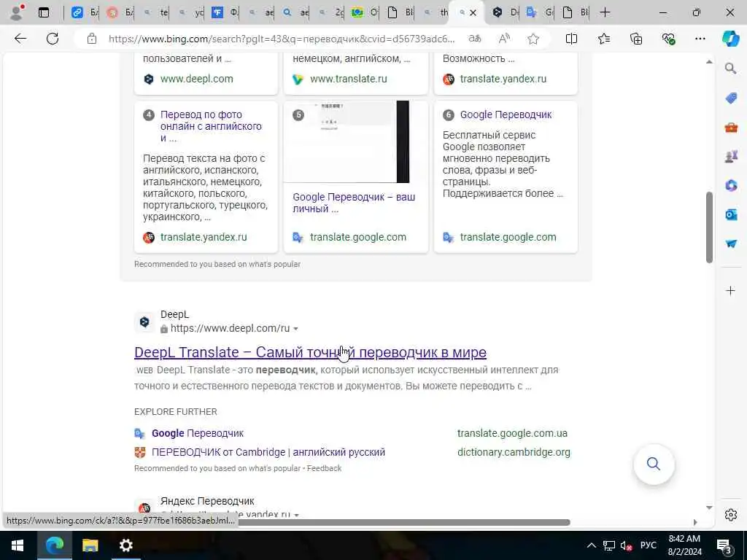Open the tab actions menu icon
Screen dimensions: 747x560
(x=44, y=12)
